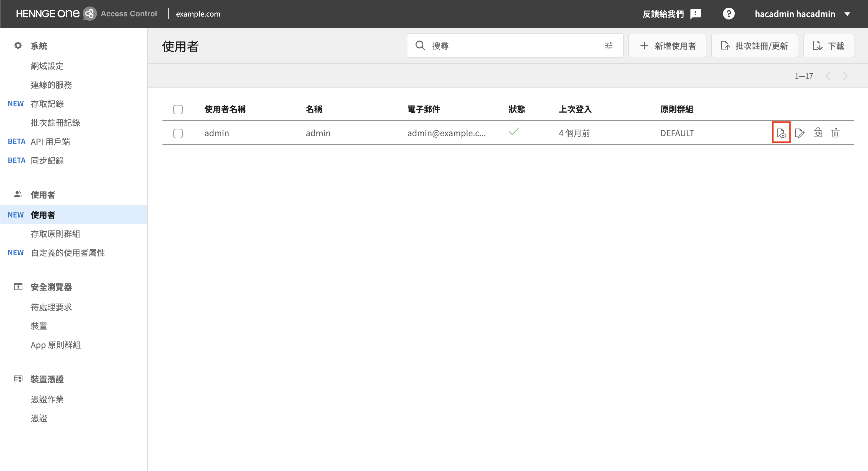Click Access Control title text
Viewport: 868px width, 471px height.
[x=129, y=14]
